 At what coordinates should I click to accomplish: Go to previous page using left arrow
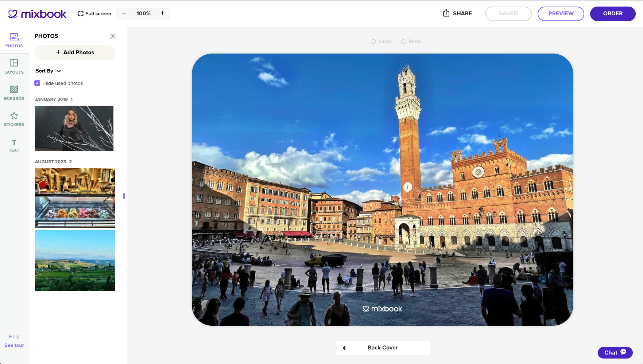point(344,348)
